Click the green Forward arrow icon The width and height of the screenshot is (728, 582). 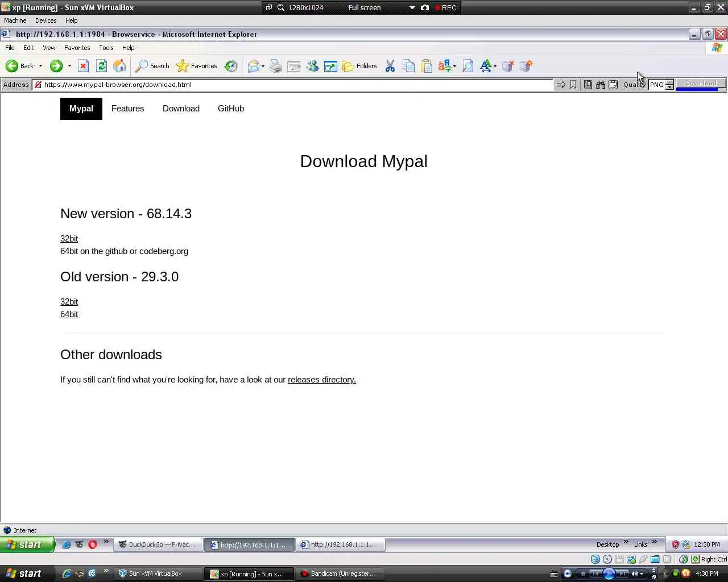[56, 66]
